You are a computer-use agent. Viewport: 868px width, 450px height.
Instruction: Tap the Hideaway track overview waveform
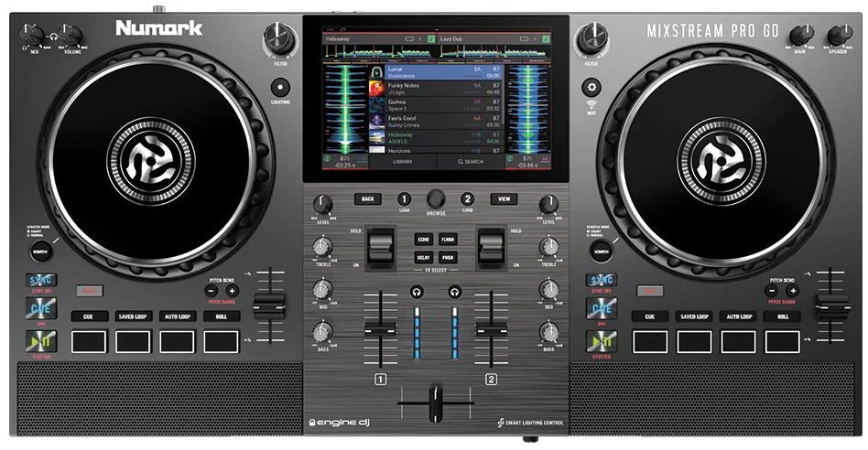point(380,52)
